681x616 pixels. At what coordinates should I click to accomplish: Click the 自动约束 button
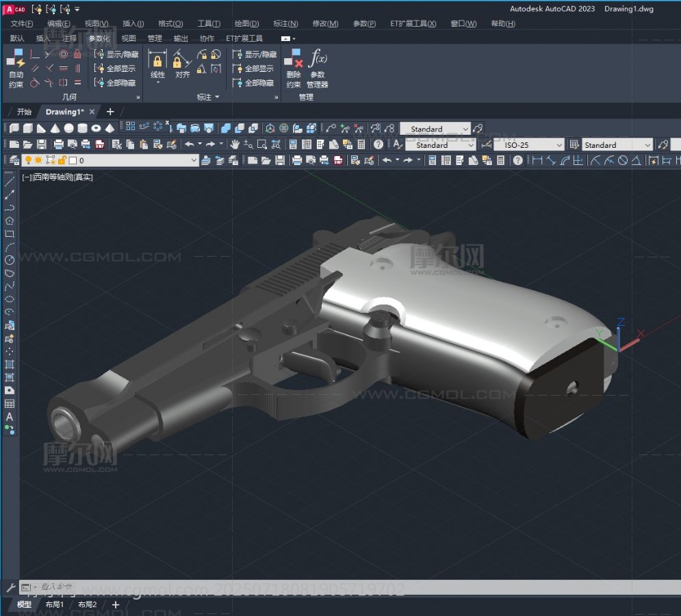16,68
